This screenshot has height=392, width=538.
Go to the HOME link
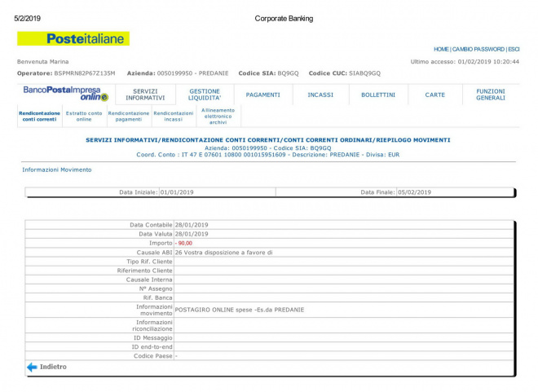pyautogui.click(x=441, y=49)
